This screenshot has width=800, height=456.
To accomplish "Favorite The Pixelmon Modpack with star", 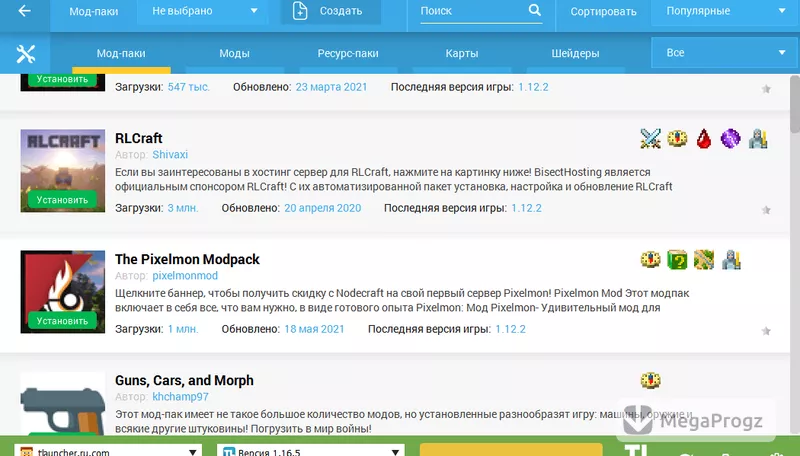I will pyautogui.click(x=766, y=331).
